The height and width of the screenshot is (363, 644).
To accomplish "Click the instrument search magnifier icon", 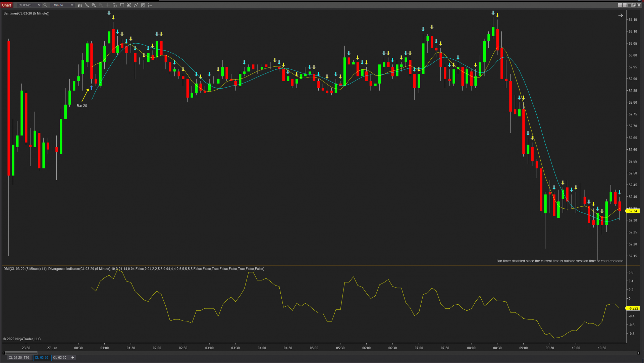I will pos(45,5).
